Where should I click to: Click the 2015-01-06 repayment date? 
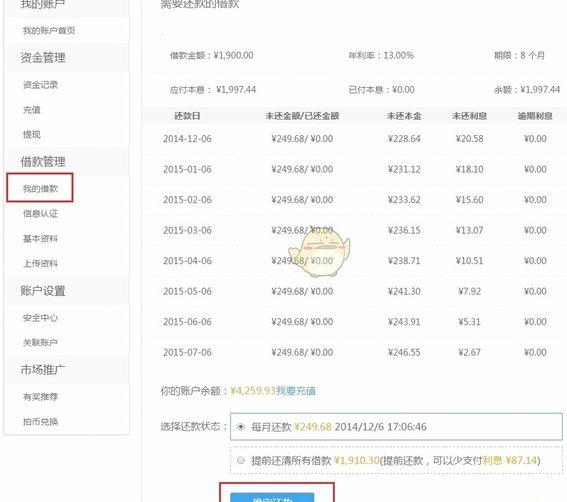coord(187,169)
